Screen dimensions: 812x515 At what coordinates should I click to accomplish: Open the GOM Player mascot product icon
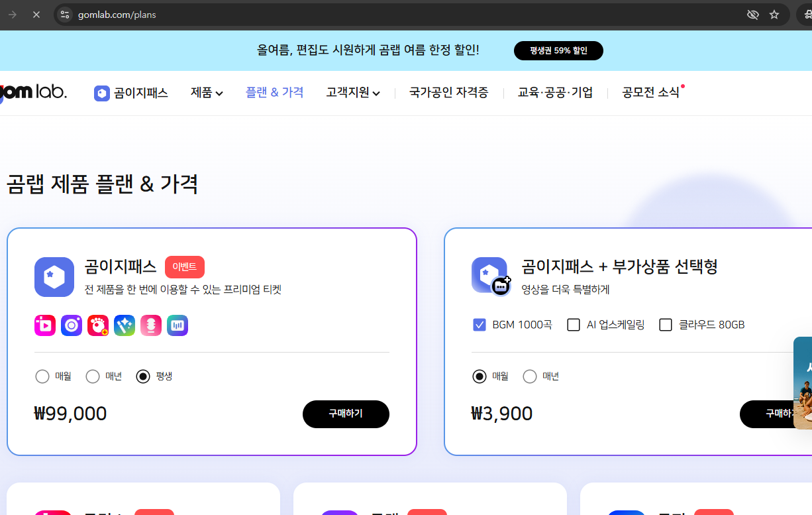click(98, 325)
